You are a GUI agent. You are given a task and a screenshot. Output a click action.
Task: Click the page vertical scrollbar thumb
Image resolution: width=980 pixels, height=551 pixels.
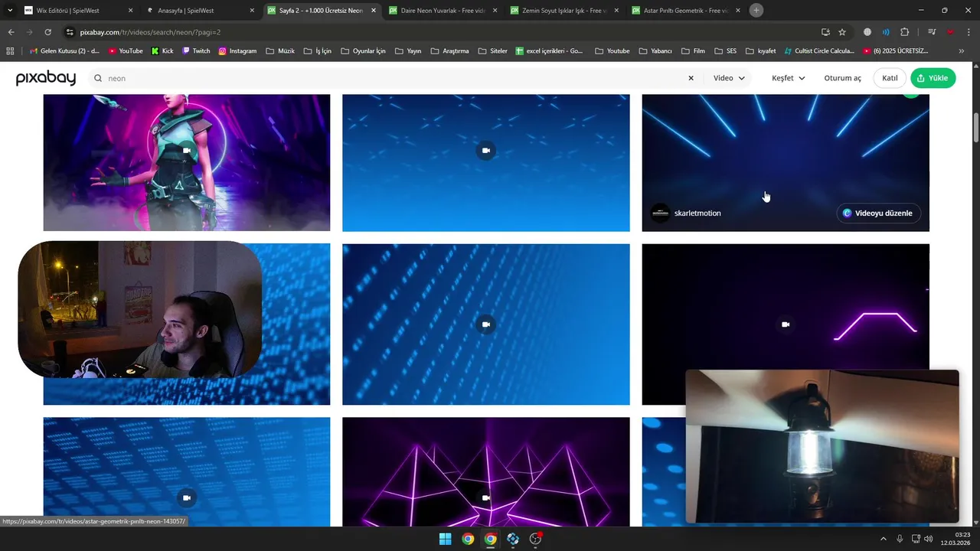pos(975,127)
